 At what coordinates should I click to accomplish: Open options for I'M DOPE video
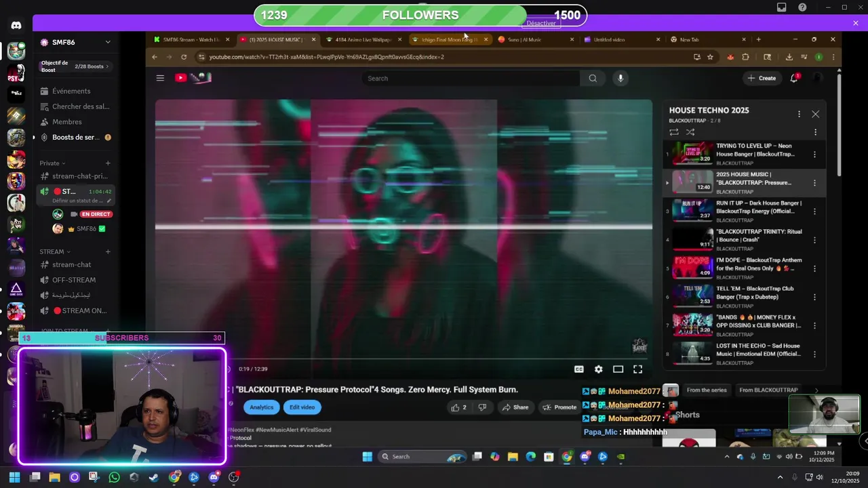[x=814, y=268]
